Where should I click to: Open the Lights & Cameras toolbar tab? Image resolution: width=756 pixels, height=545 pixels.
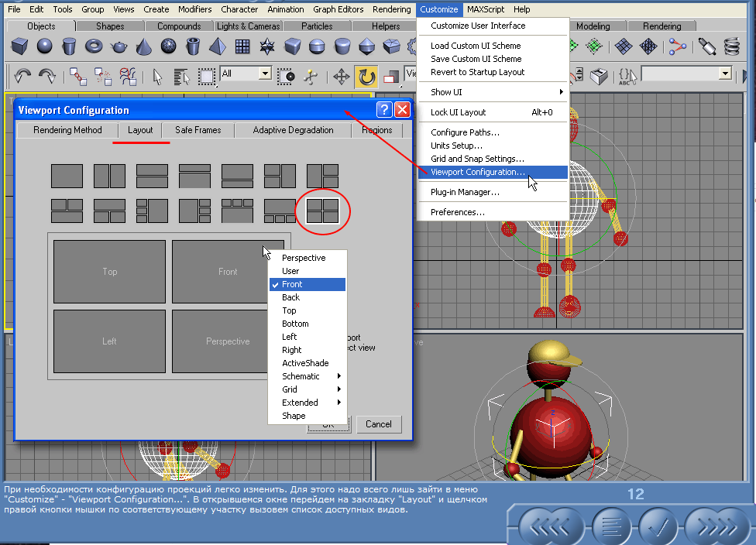(x=249, y=26)
